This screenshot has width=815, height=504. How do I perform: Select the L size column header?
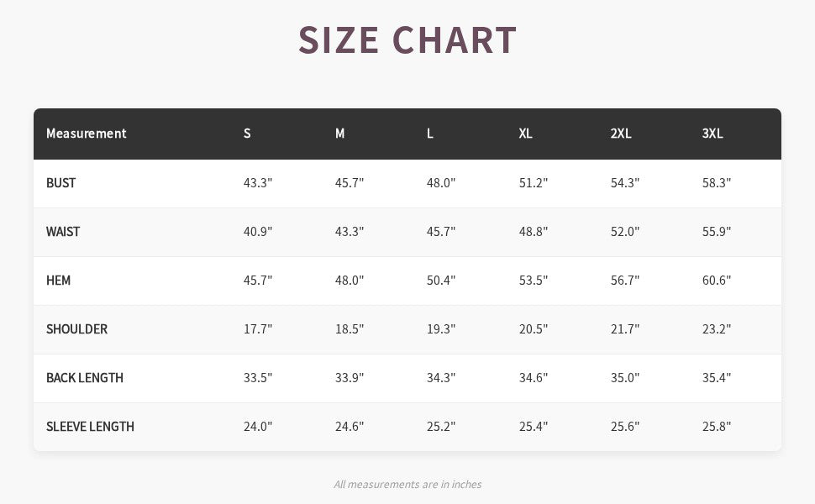[x=430, y=134]
